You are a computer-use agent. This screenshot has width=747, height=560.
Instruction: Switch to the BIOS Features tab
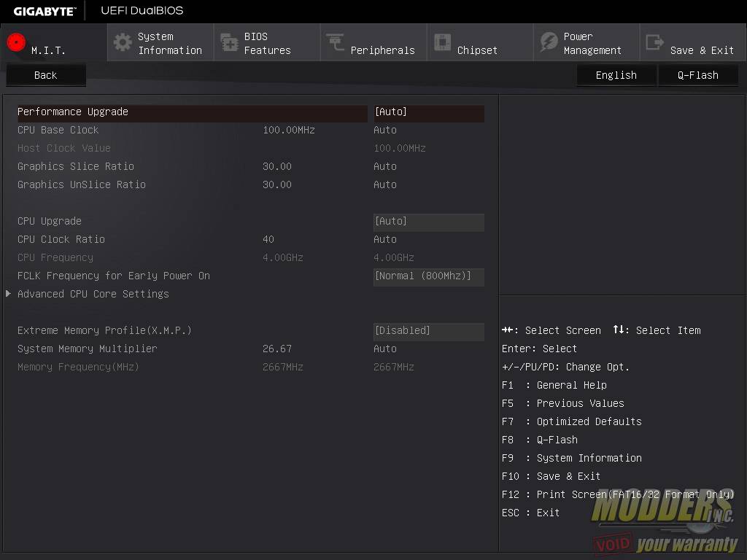(267, 43)
